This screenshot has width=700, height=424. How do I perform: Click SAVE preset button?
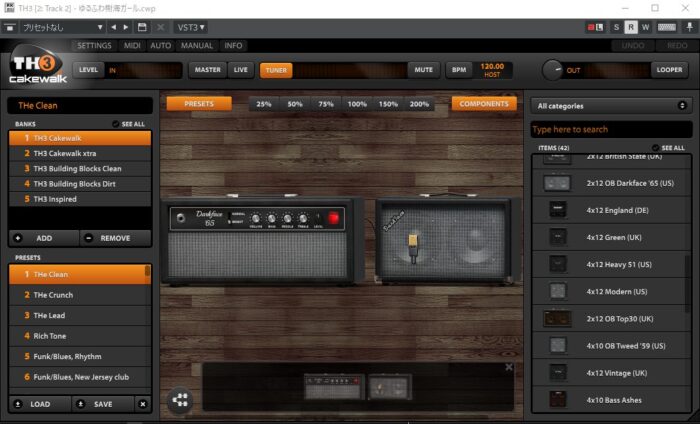103,404
